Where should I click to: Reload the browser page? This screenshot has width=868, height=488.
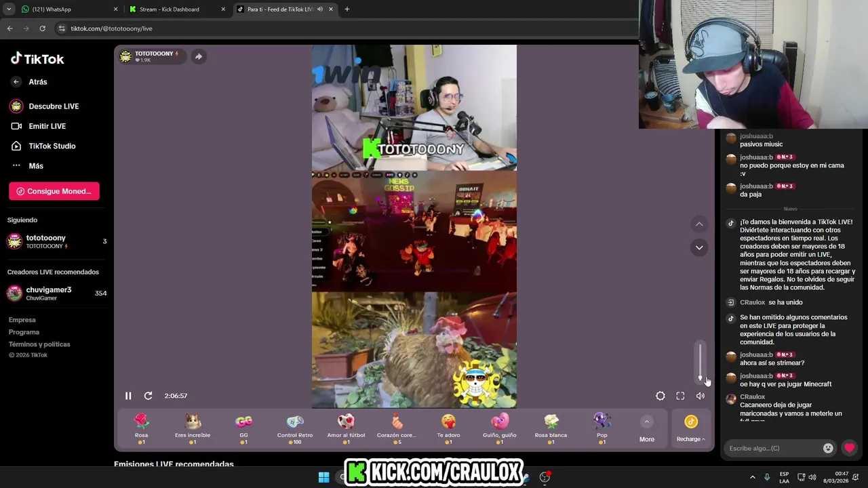pyautogui.click(x=42, y=28)
